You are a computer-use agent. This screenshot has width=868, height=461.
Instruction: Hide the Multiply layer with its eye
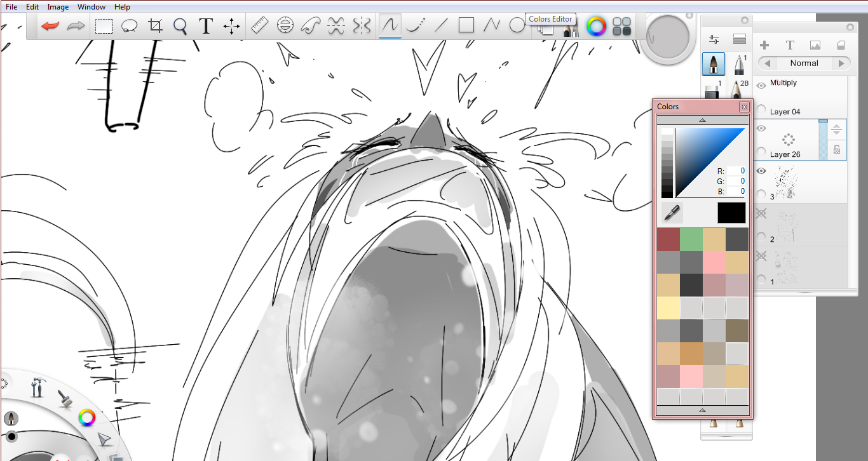[x=761, y=86]
